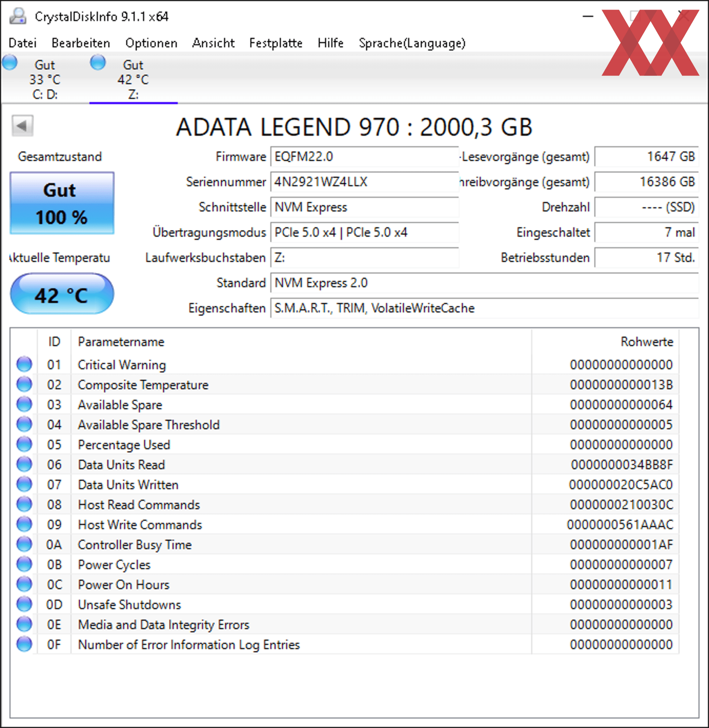Click the blue status orb for C: D: drive
709x728 pixels.
[10, 62]
